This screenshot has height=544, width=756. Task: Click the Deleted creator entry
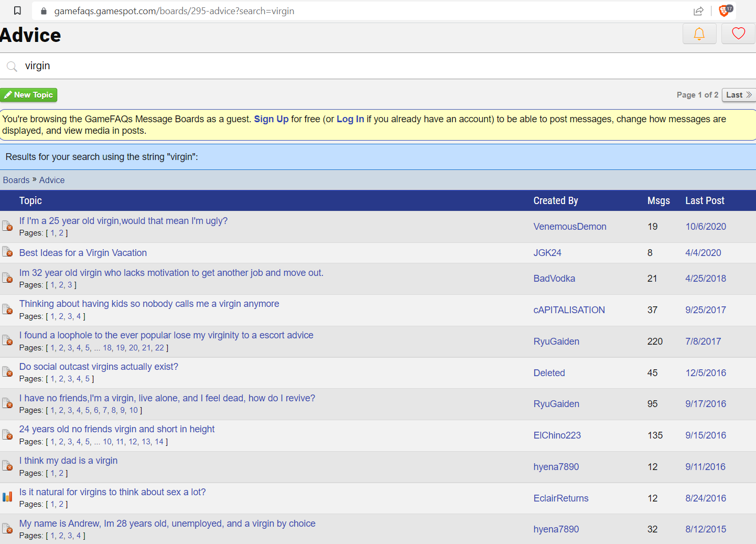pos(549,373)
